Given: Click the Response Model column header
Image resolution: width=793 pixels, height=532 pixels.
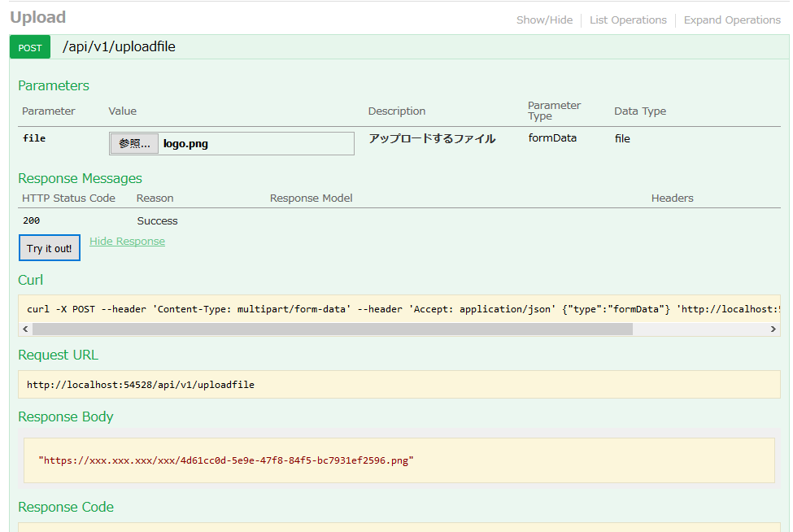Looking at the screenshot, I should click(311, 198).
